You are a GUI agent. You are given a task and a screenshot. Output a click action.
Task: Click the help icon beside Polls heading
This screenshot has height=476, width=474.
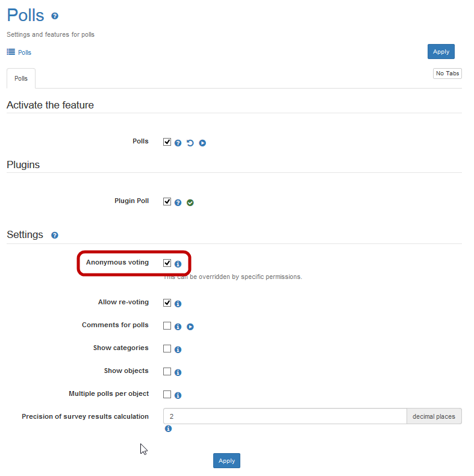pyautogui.click(x=55, y=16)
